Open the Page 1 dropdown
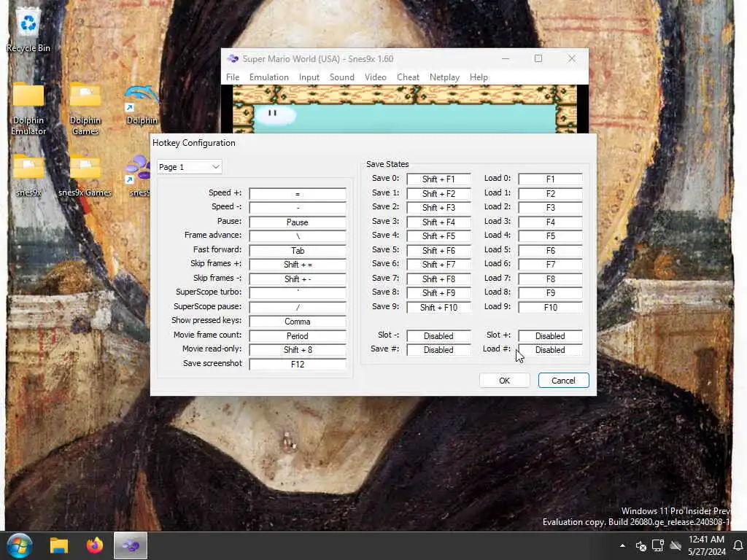The height and width of the screenshot is (560, 747). point(189,167)
